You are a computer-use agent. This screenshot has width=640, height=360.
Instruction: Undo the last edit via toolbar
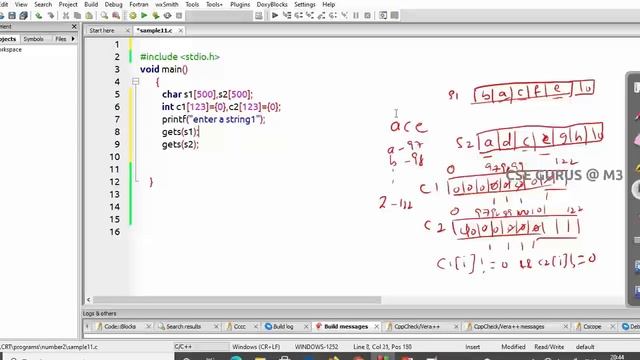38,16
